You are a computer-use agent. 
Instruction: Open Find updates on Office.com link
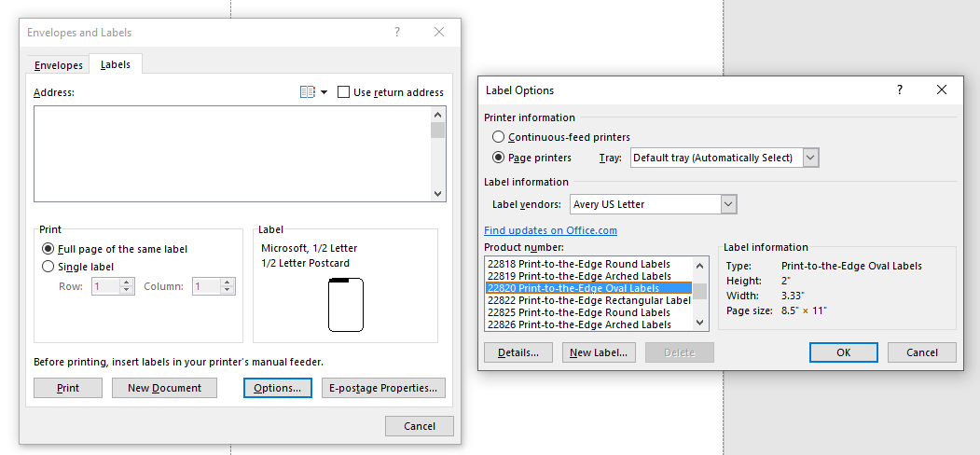(x=550, y=230)
